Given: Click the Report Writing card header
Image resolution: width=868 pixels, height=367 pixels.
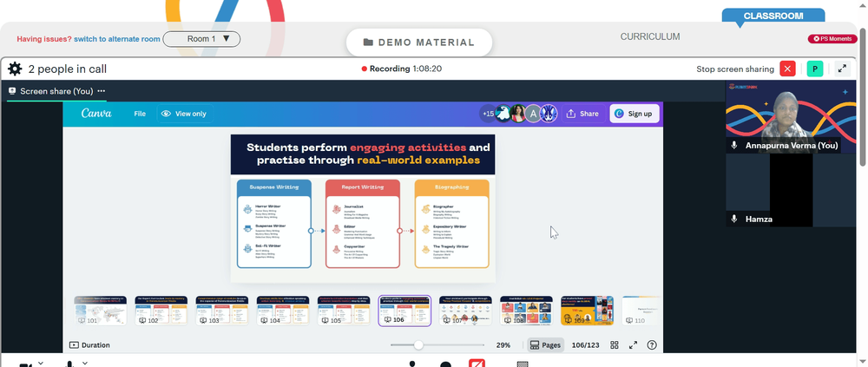Looking at the screenshot, I should point(363,187).
